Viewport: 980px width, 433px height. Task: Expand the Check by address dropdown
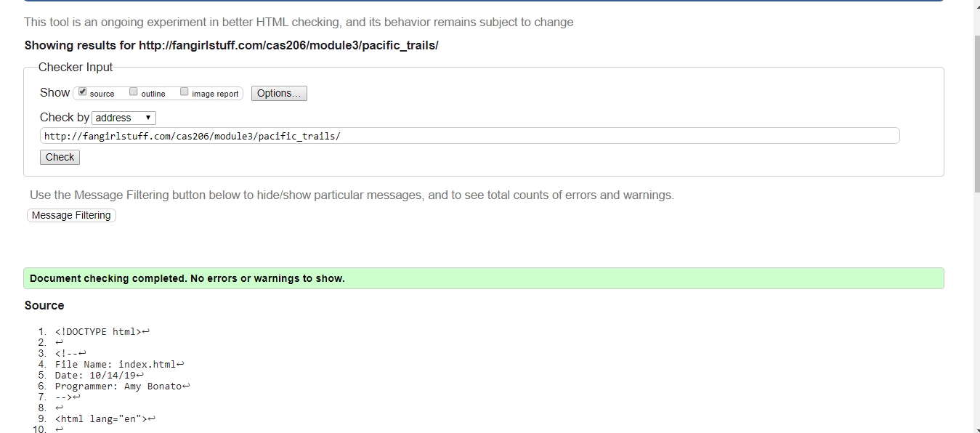pos(124,118)
